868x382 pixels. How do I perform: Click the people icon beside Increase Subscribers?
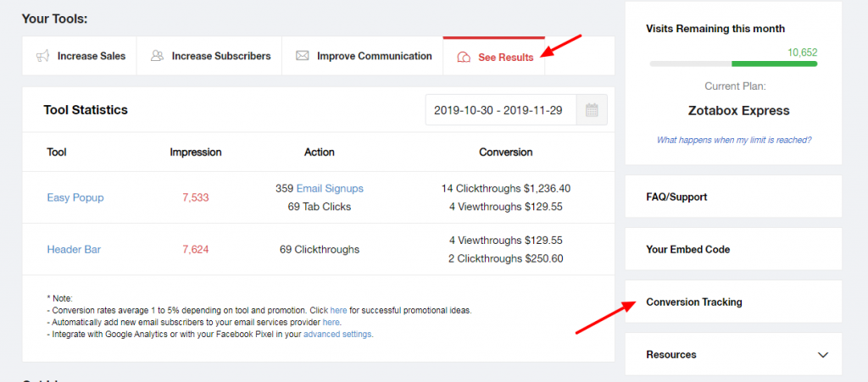click(157, 56)
